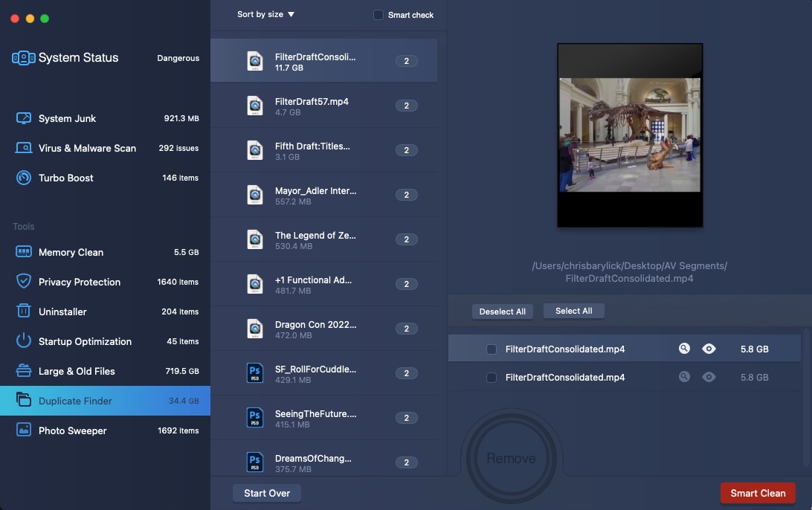
Task: Select the DreamsOfChang... row
Action: coord(323,458)
